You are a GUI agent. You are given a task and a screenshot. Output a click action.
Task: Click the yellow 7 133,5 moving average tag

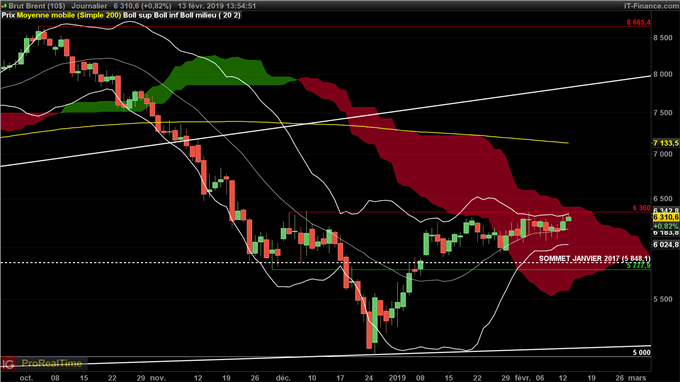pos(666,143)
